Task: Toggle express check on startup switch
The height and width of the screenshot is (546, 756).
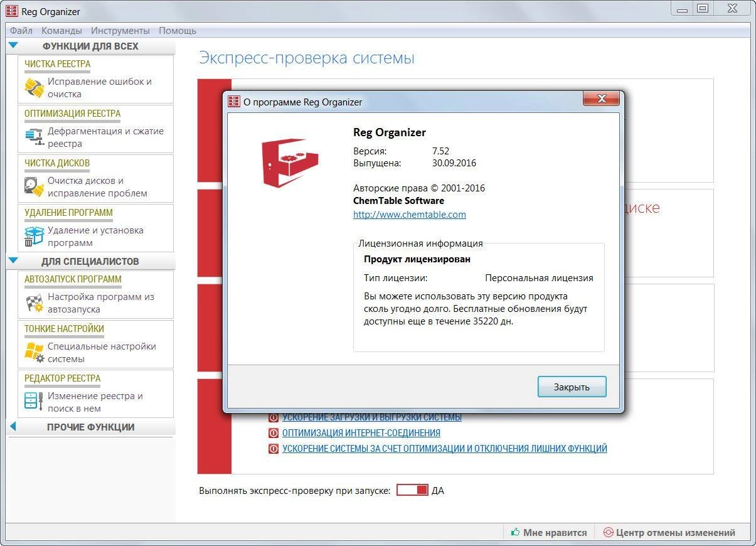Action: (x=412, y=490)
